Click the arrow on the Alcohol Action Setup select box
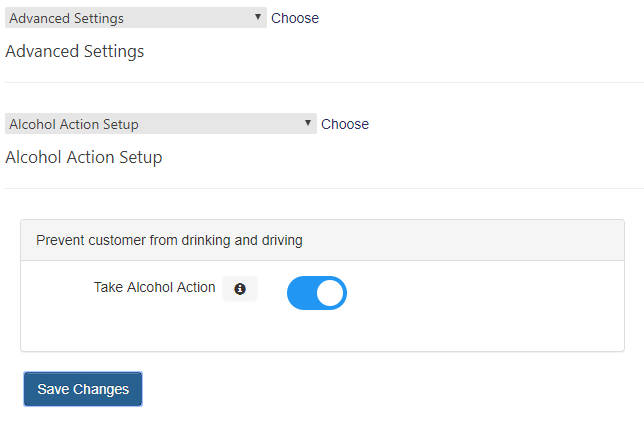Image resolution: width=644 pixels, height=425 pixels. tap(308, 123)
